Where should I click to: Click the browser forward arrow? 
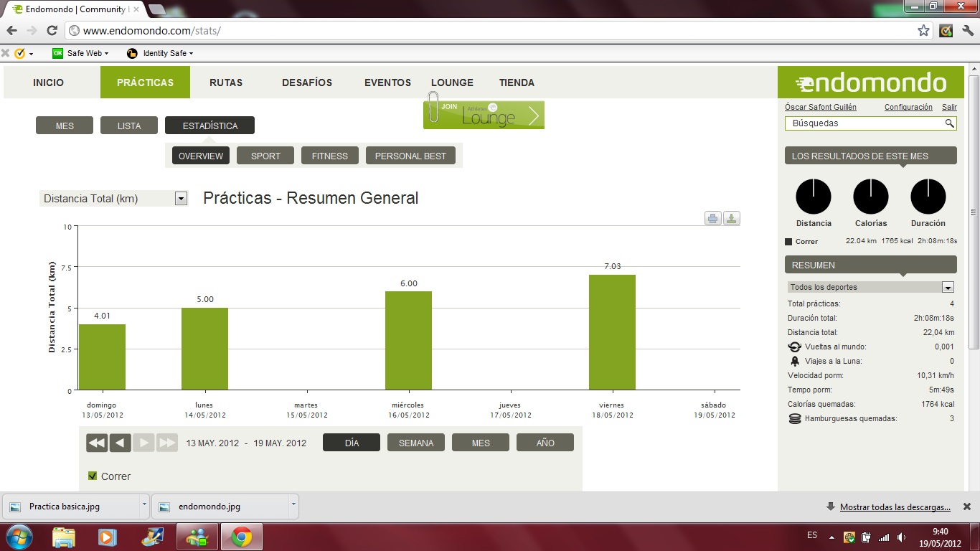pyautogui.click(x=32, y=31)
